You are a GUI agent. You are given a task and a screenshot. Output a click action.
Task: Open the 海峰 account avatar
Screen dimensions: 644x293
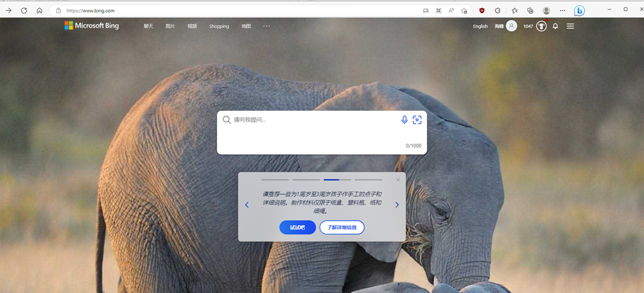click(512, 26)
